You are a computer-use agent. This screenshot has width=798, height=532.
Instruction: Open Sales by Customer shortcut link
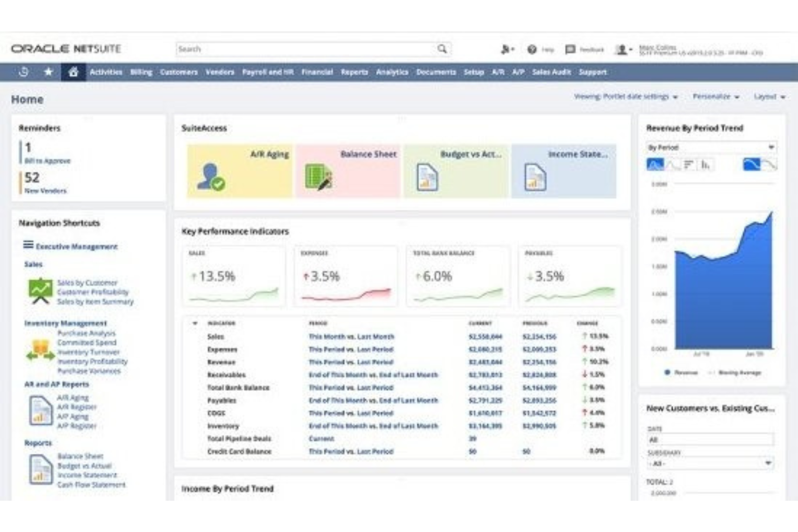(x=87, y=282)
